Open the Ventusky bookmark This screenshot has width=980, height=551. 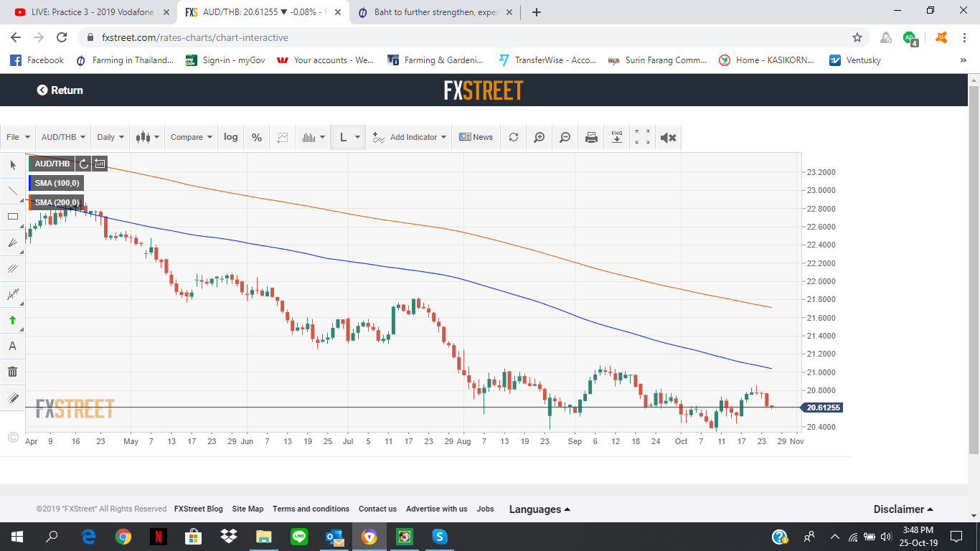[855, 60]
